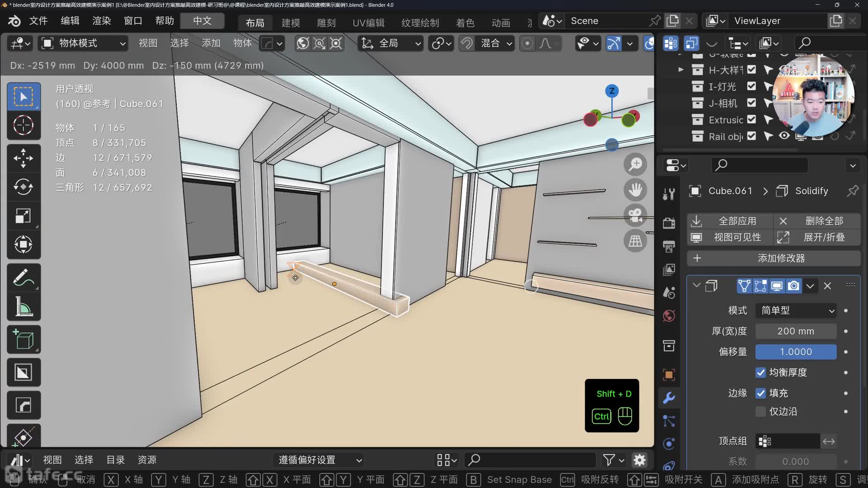This screenshot has height=488, width=868.
Task: Open the 简单型 mode dropdown
Action: [x=796, y=310]
